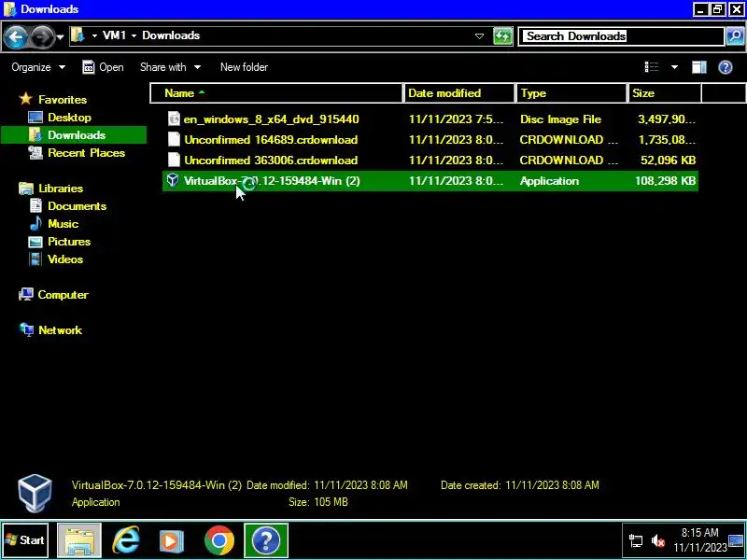Select Unconfirmed 164689.crdownload file
The image size is (747, 560).
(430, 139)
